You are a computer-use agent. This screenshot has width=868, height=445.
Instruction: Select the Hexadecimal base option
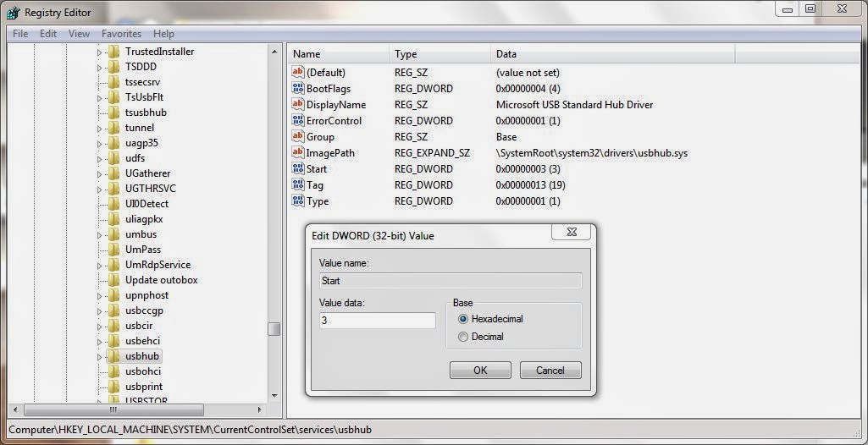coord(463,319)
